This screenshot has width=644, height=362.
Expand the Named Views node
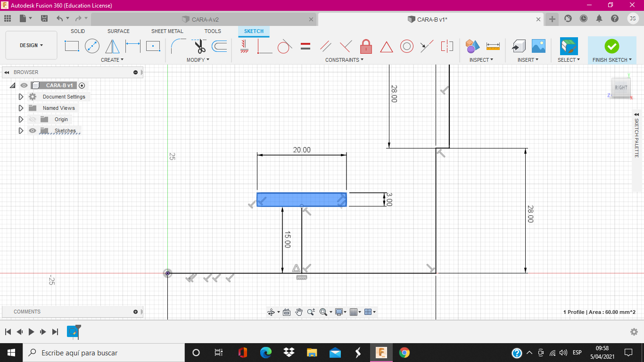[x=21, y=108]
